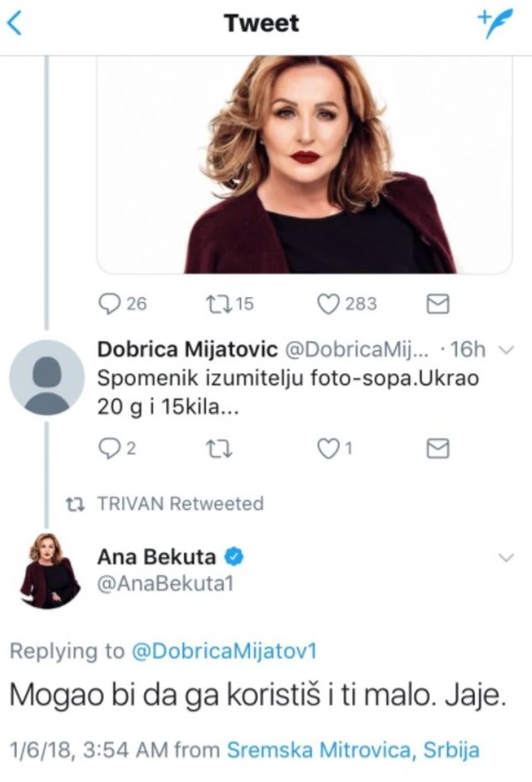The width and height of the screenshot is (532, 782).
Task: Open the woman's photo in the tweet
Action: [305, 165]
